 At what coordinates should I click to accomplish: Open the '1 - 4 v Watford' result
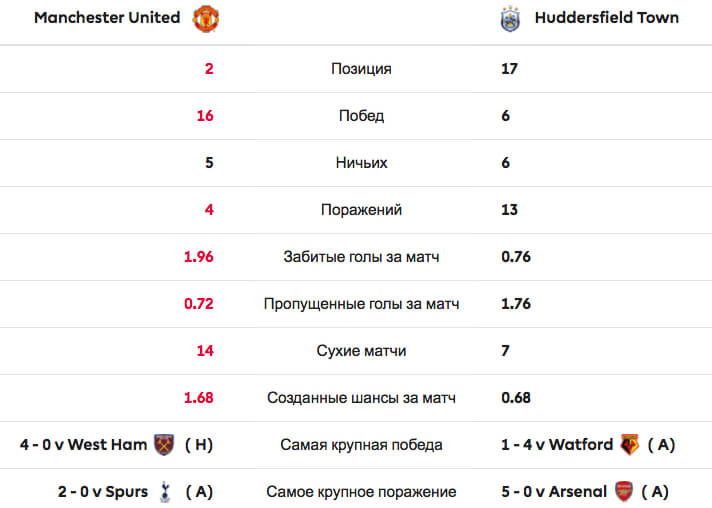[x=557, y=444]
